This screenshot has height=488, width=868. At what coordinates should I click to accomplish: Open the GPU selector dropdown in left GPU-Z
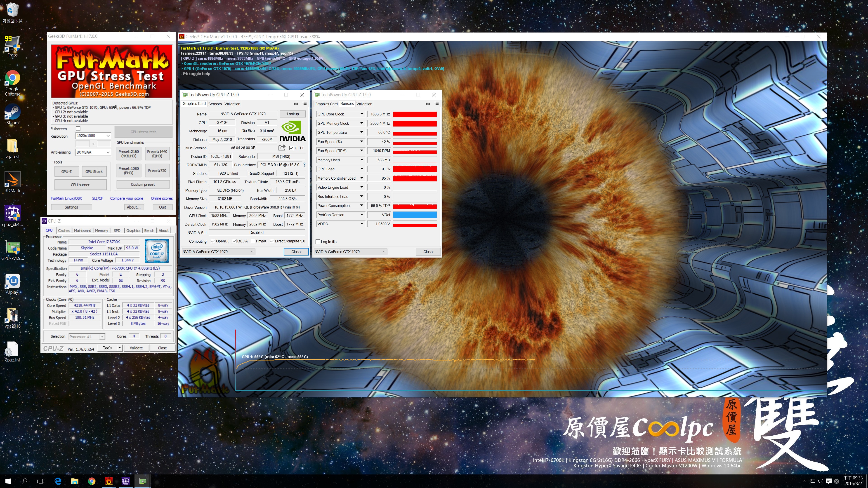[x=218, y=252]
